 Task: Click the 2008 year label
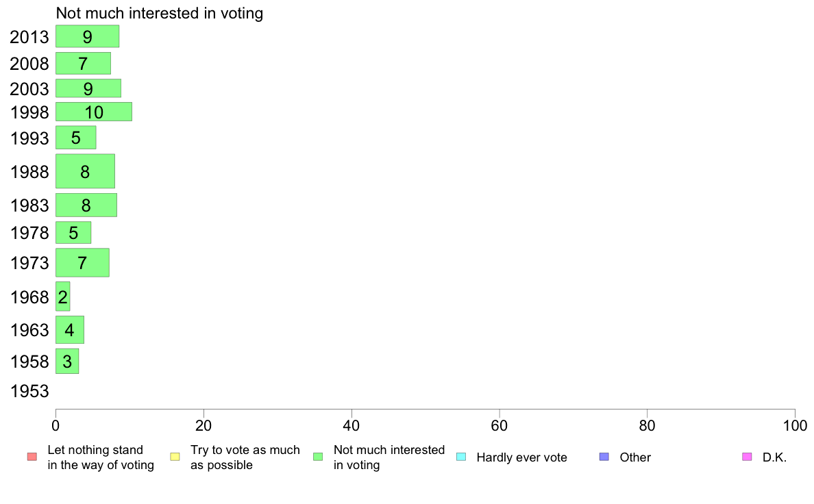coord(29,63)
